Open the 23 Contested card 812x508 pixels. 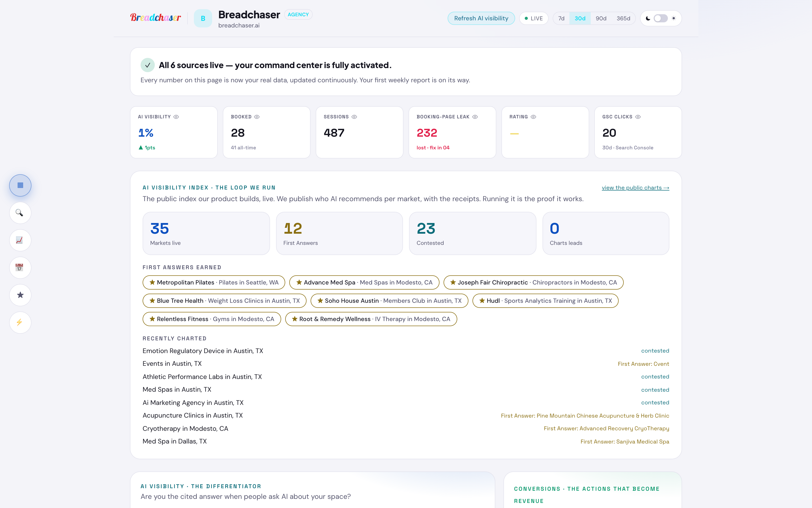(472, 233)
